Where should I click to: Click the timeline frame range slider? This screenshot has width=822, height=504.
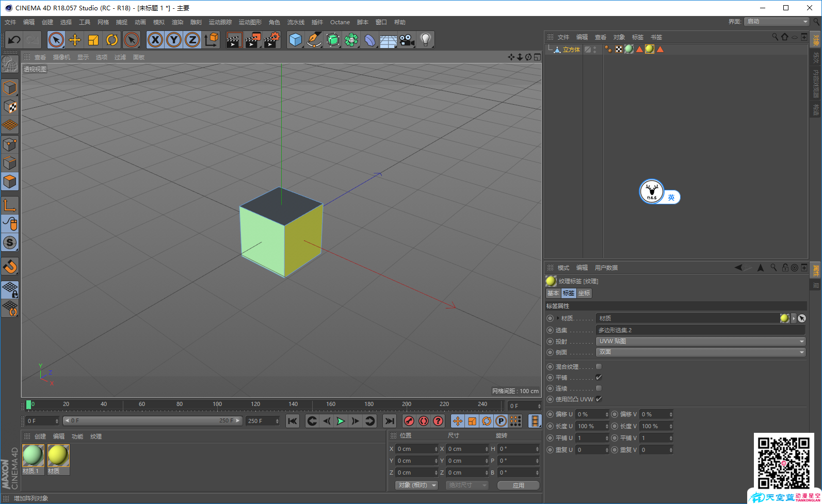coord(153,421)
